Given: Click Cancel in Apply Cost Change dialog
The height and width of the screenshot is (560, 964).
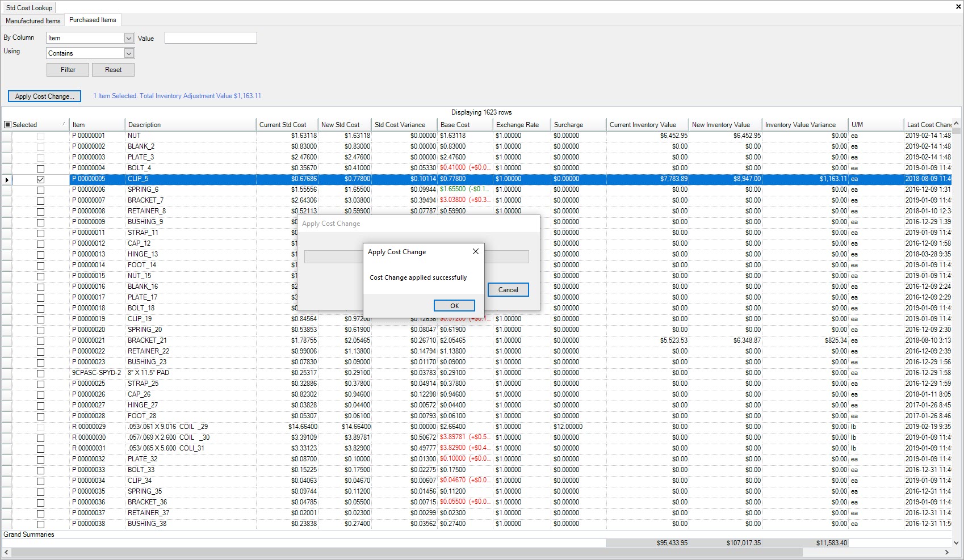Looking at the screenshot, I should (x=508, y=290).
